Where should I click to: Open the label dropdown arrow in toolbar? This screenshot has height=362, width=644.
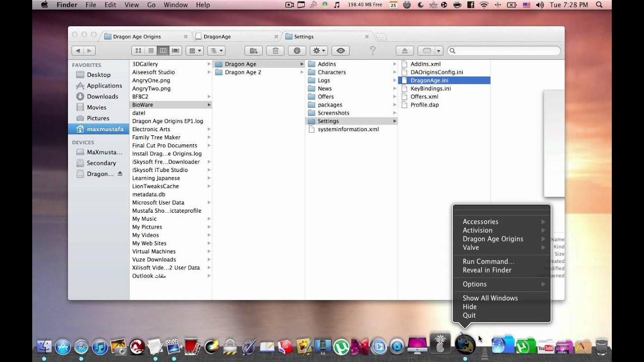coord(439,51)
